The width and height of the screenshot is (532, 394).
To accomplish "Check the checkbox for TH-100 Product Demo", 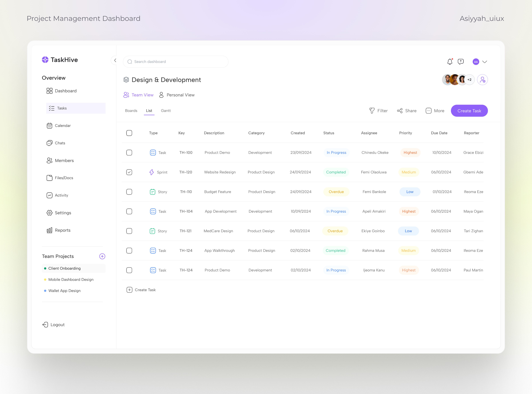I will [x=129, y=152].
